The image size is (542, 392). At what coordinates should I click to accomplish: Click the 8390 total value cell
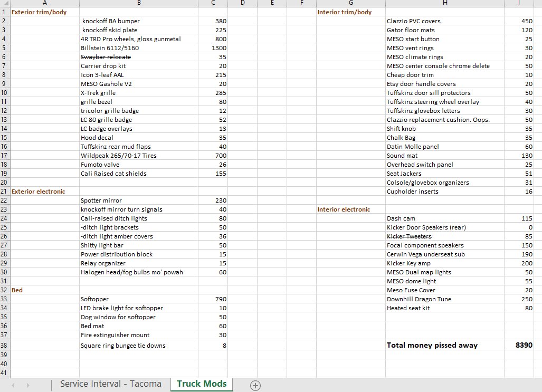(519, 346)
